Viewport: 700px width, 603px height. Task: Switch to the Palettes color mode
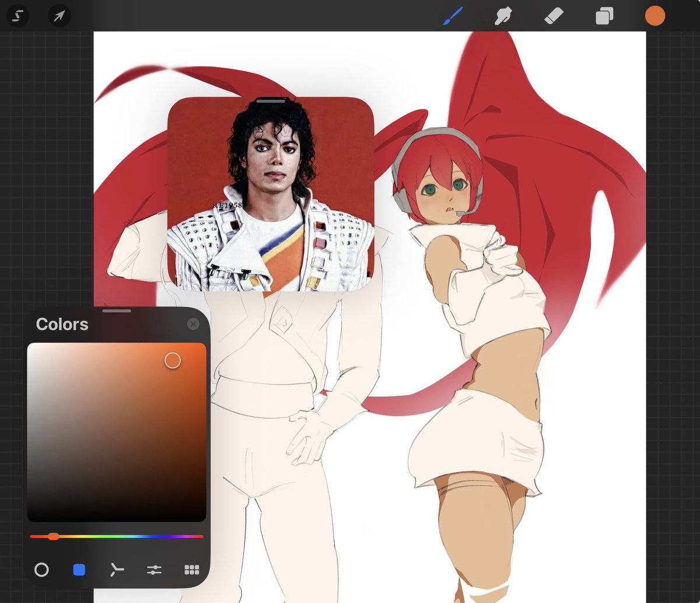[192, 570]
